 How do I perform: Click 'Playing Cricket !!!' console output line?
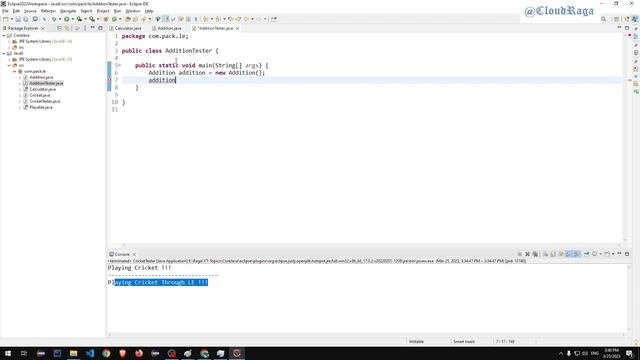coord(139,268)
